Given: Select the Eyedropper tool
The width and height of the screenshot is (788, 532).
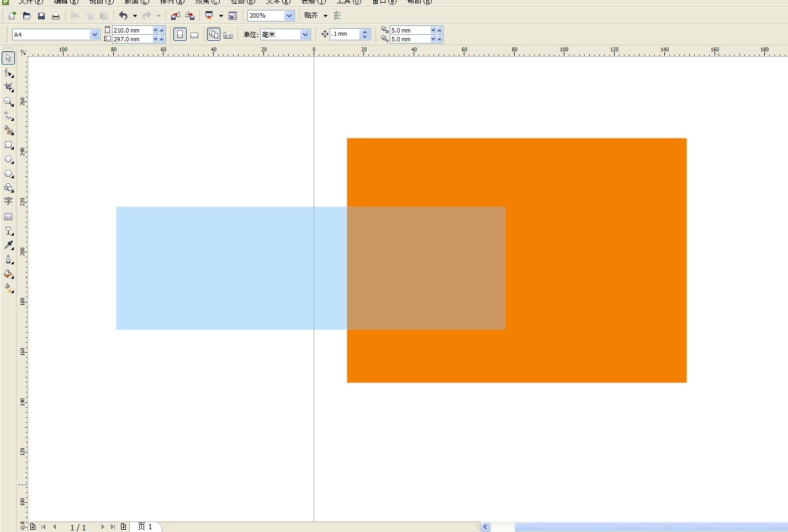Looking at the screenshot, I should pyautogui.click(x=8, y=245).
